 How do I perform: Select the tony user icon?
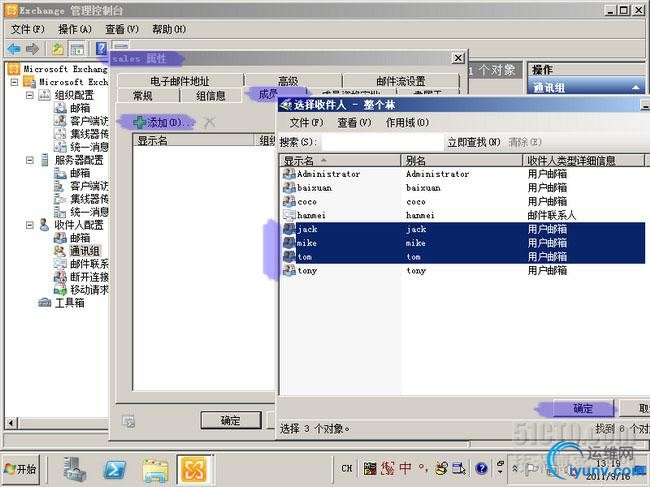coord(289,270)
